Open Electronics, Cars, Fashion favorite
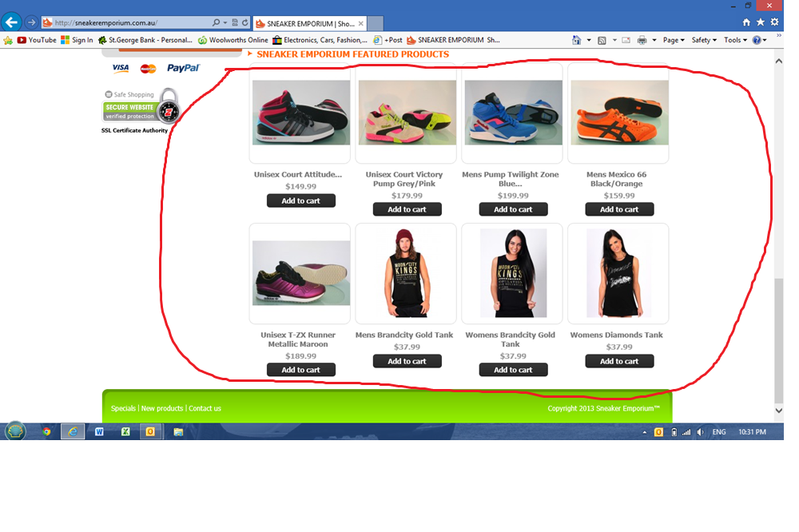Screen dimensions: 799x532 pyautogui.click(x=320, y=40)
